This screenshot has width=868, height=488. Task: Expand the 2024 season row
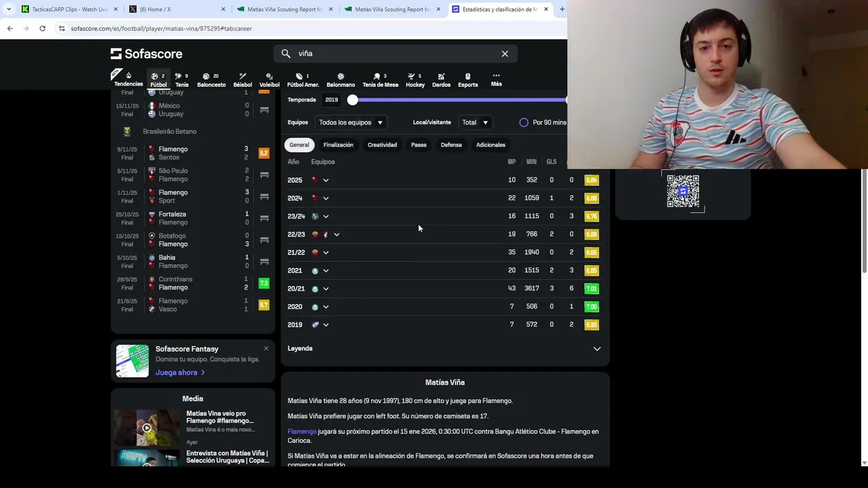(x=325, y=199)
